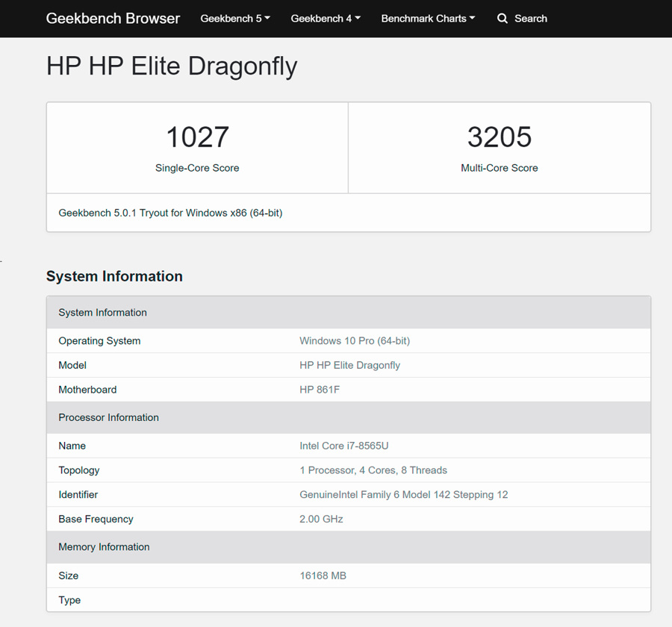Click the Base Frequency row label
This screenshot has height=627, width=672.
tap(96, 519)
